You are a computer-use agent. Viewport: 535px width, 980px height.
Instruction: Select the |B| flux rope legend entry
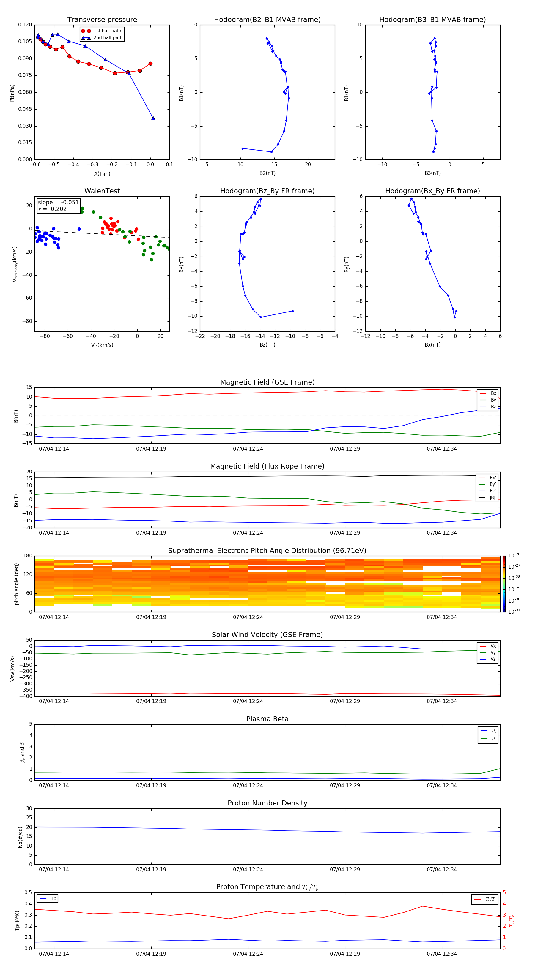tap(487, 498)
